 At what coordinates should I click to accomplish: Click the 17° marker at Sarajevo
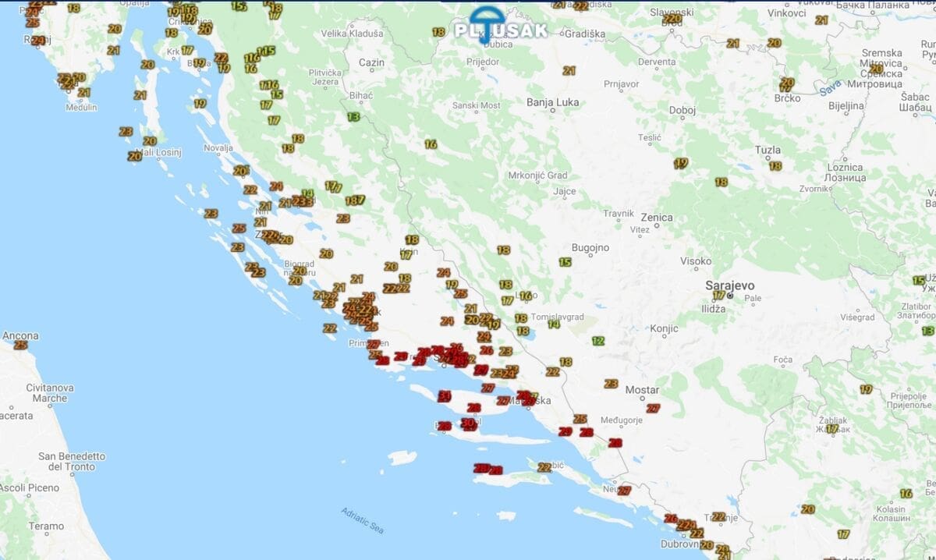(x=719, y=296)
